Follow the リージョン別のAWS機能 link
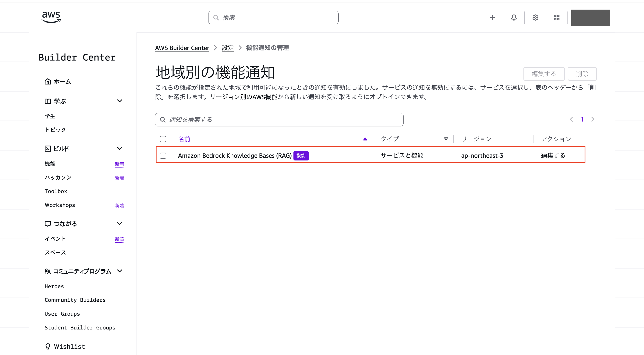The image size is (644, 355). tap(243, 97)
